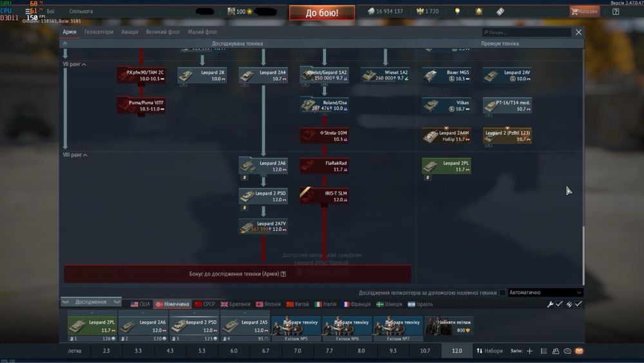Select Leopard 2A5 crew slot 4
This screenshot has height=363, width=644.
click(x=245, y=326)
